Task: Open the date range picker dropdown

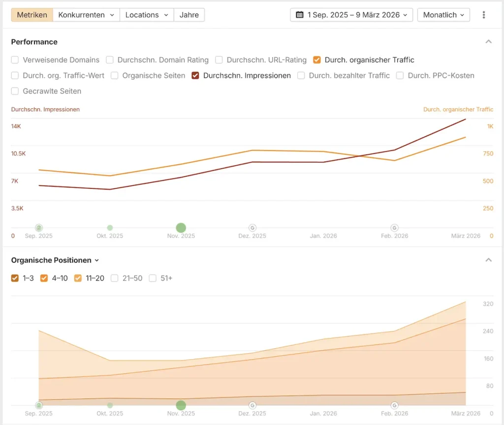Action: click(351, 15)
